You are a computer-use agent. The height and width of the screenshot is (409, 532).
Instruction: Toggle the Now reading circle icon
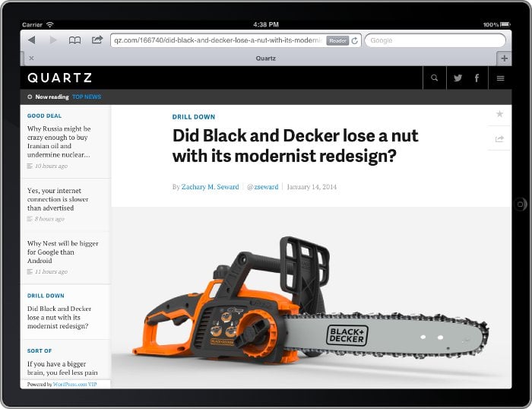coord(30,97)
